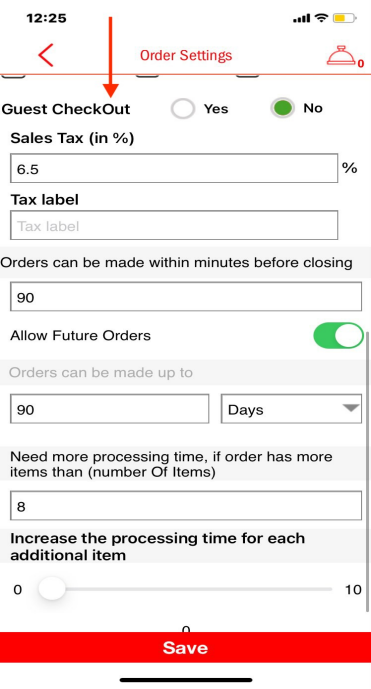Click the Sales Tax field showing 6.5
The width and height of the screenshot is (371, 689).
pyautogui.click(x=174, y=168)
